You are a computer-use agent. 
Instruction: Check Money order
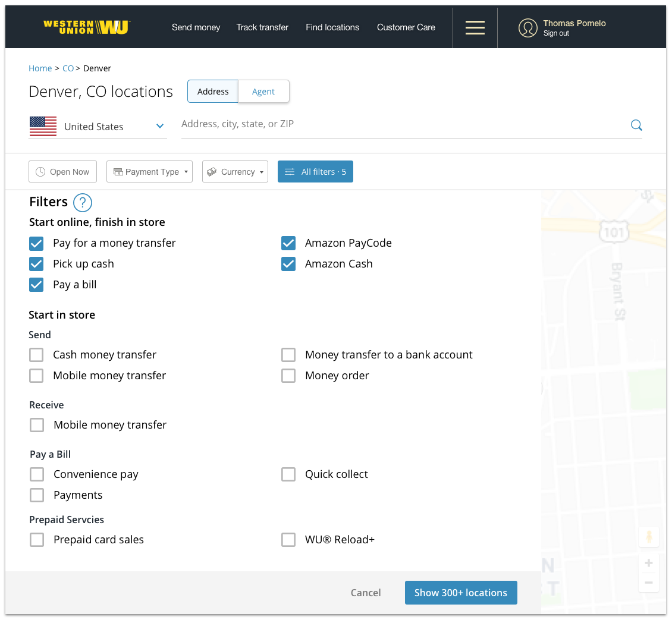click(288, 376)
